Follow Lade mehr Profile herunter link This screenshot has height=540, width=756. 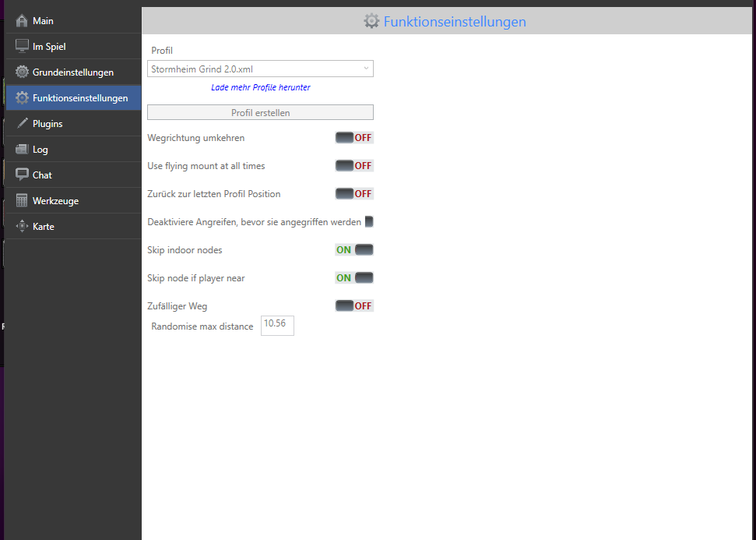[x=260, y=87]
